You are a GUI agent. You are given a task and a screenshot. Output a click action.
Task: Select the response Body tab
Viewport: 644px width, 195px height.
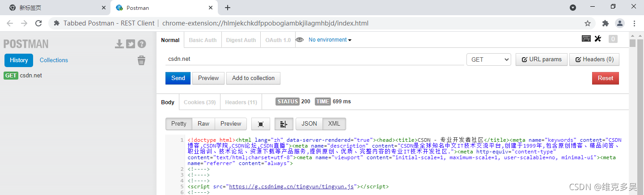[168, 102]
